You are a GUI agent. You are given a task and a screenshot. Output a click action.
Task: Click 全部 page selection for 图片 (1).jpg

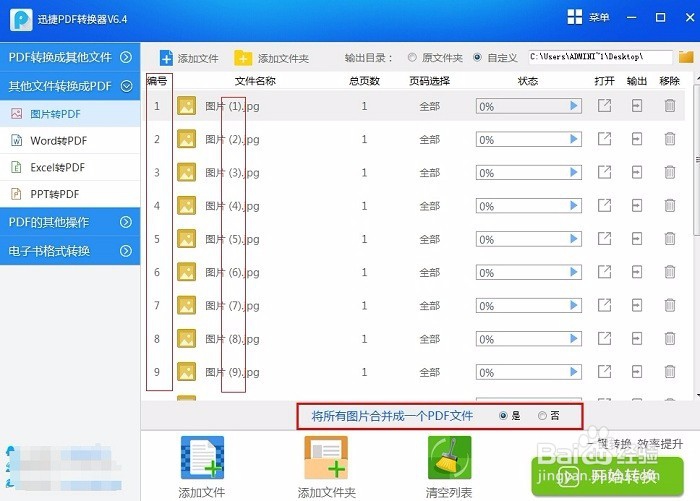429,106
